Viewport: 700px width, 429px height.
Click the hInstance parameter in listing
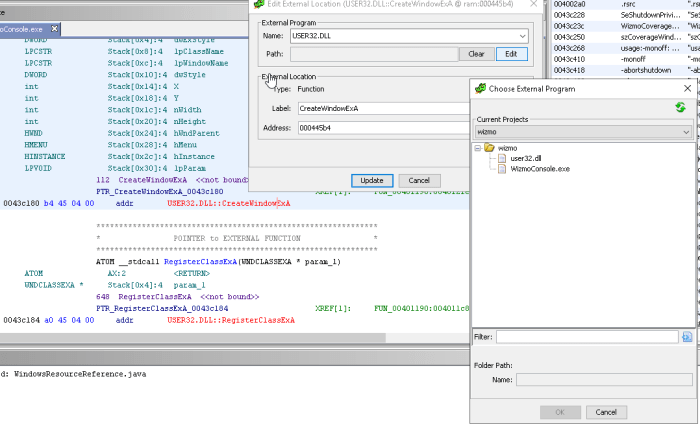click(194, 157)
